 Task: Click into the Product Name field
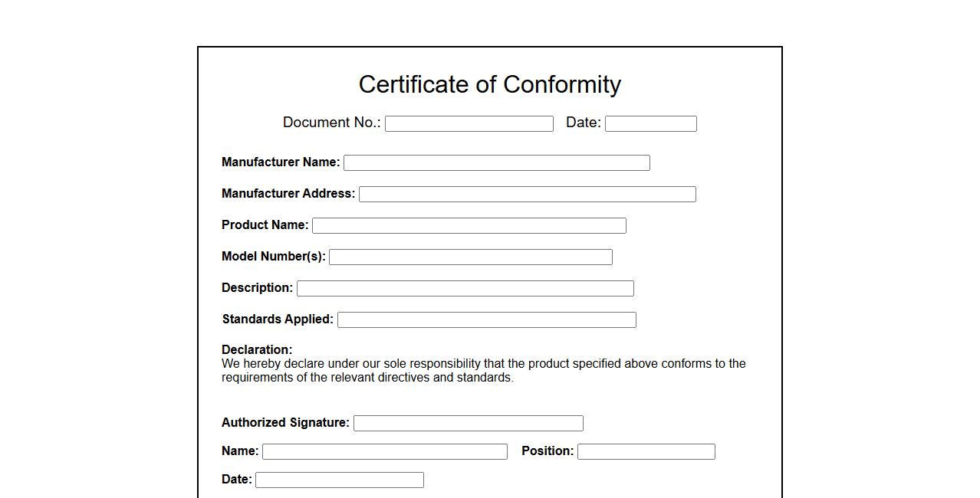point(469,225)
